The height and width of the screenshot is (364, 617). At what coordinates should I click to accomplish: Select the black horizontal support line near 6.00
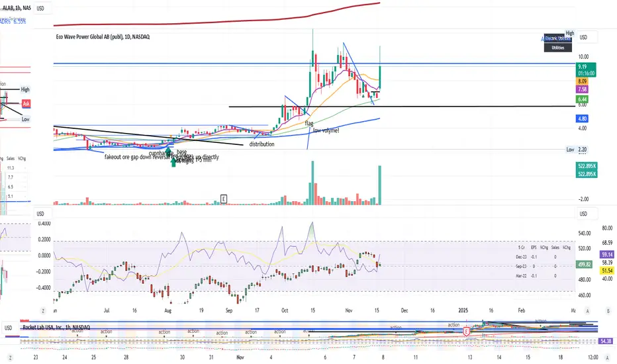(401, 107)
